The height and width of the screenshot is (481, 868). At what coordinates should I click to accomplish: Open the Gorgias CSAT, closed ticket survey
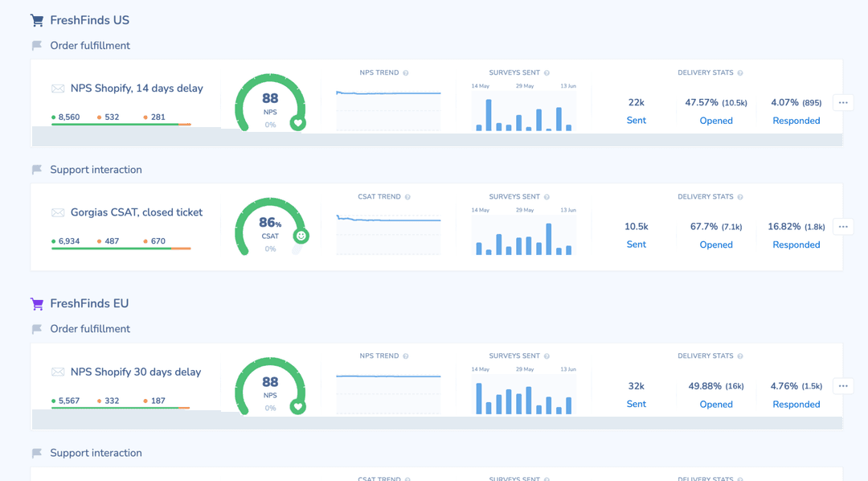[x=137, y=213]
